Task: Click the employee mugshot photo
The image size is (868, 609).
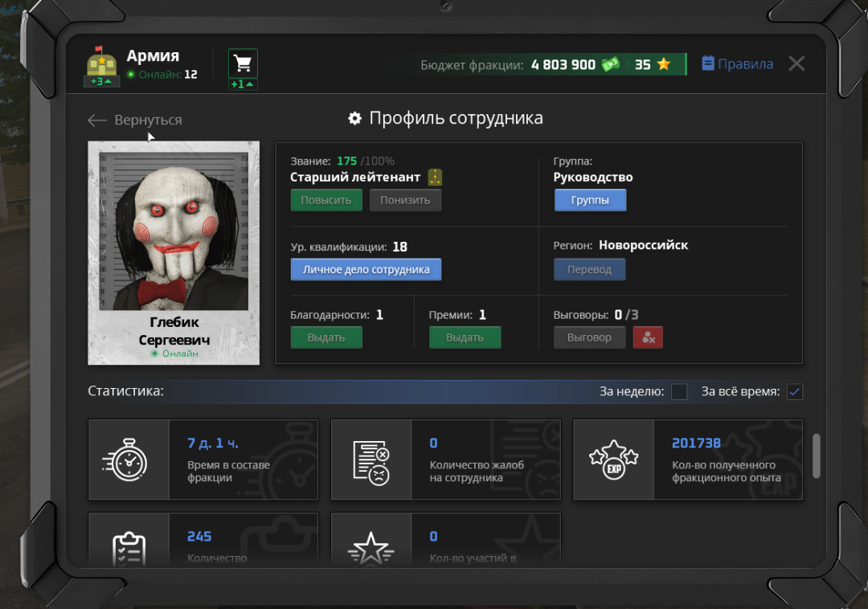Action: point(174,231)
